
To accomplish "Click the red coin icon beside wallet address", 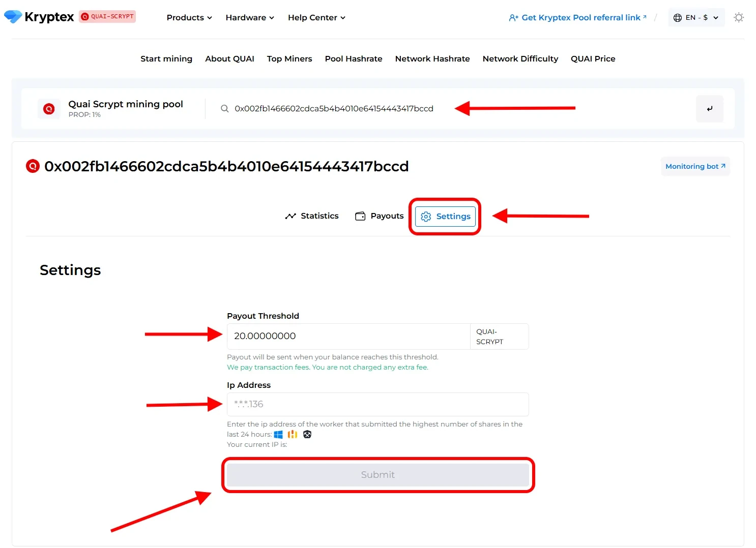I will [33, 166].
